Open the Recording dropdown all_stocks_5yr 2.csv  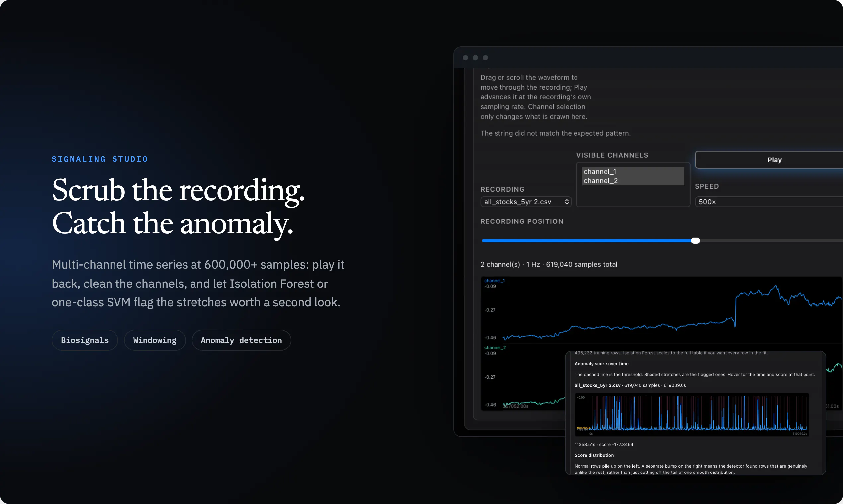(526, 202)
